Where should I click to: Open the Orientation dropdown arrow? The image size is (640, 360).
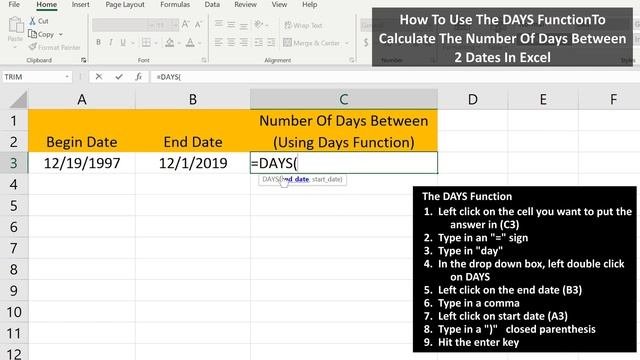tap(267, 25)
